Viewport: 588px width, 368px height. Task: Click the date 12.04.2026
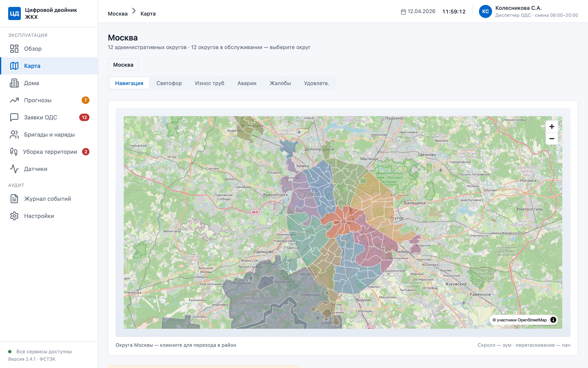tap(421, 11)
